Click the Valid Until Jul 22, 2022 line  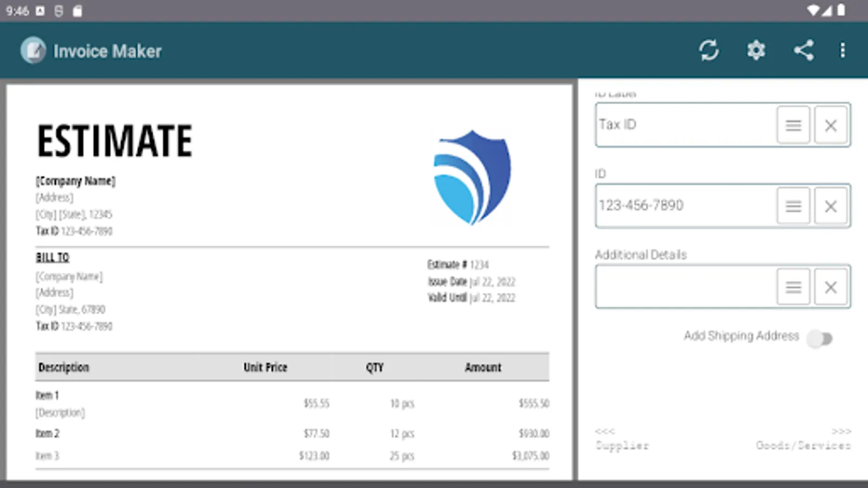click(x=471, y=298)
